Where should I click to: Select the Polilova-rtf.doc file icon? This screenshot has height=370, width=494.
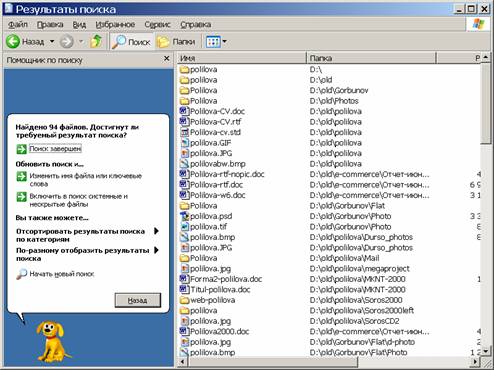[x=184, y=184]
